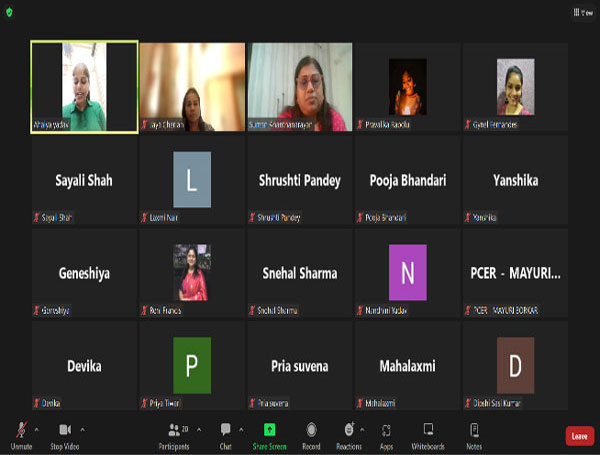Click the muted mic icon on Geneshiya label
The height and width of the screenshot is (455, 600).
pos(37,310)
